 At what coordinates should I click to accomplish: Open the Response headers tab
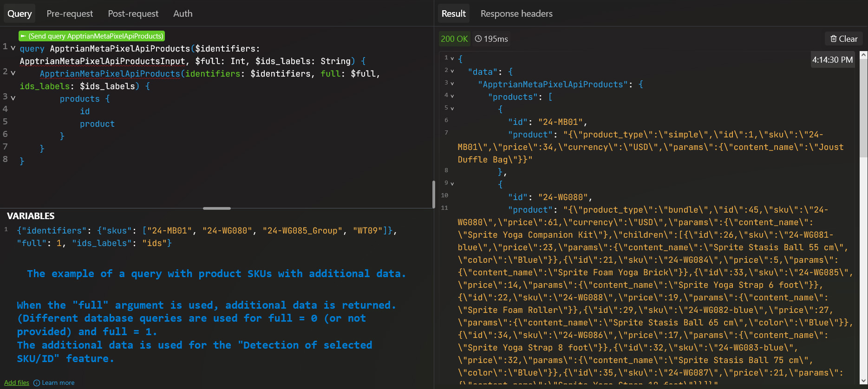(x=516, y=13)
